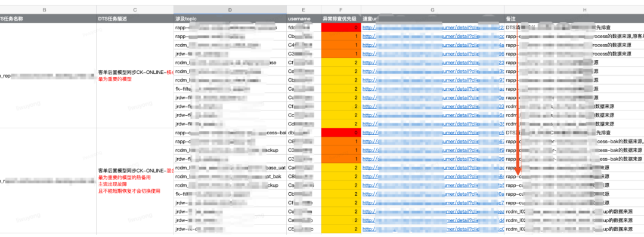644x237 pixels.
Task: Select topic cell ending in cess-bak
Action: [x=230, y=133]
